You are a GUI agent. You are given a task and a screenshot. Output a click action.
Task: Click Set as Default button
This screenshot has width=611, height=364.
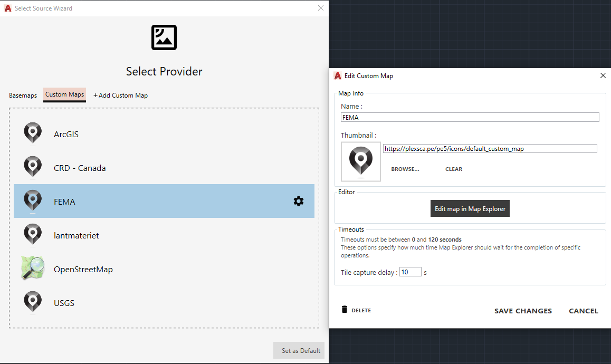(x=299, y=350)
